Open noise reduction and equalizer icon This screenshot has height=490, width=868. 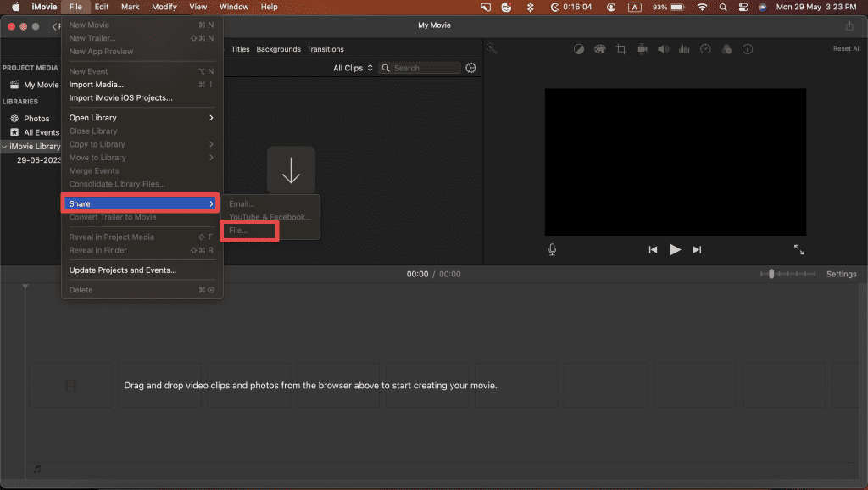click(x=684, y=49)
